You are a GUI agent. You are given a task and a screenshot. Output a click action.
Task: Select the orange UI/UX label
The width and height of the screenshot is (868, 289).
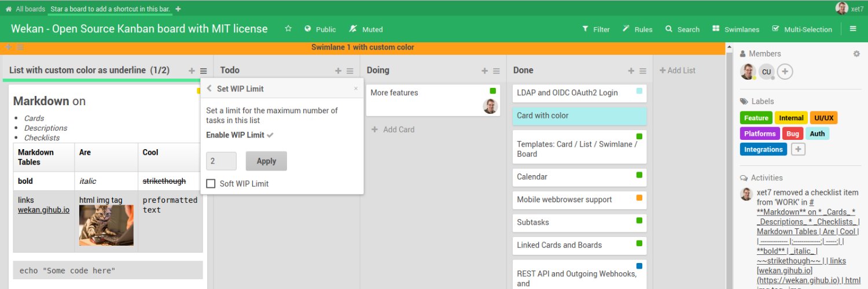824,118
